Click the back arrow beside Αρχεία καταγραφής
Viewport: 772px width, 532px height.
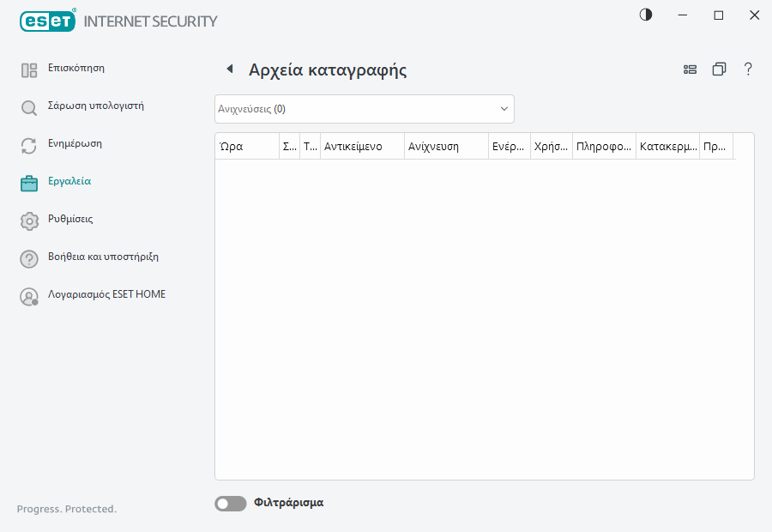click(230, 69)
